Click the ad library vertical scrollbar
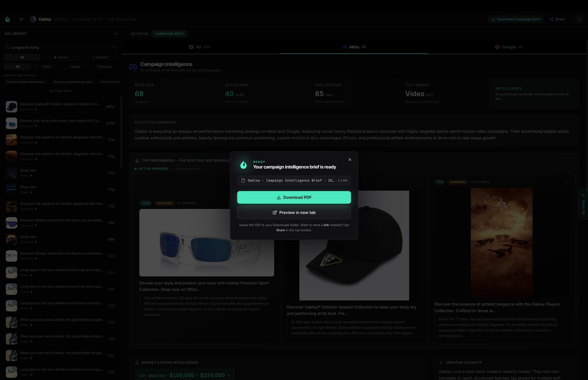 click(121, 132)
